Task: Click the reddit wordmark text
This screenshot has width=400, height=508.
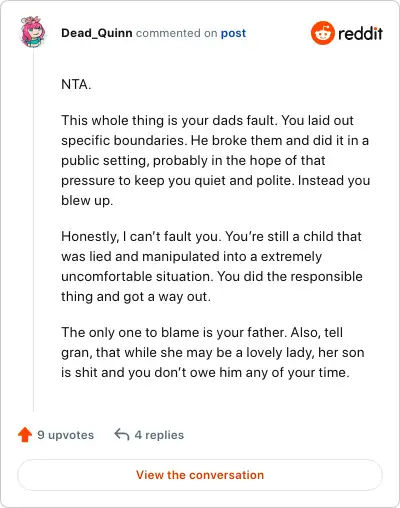Action: tap(360, 33)
